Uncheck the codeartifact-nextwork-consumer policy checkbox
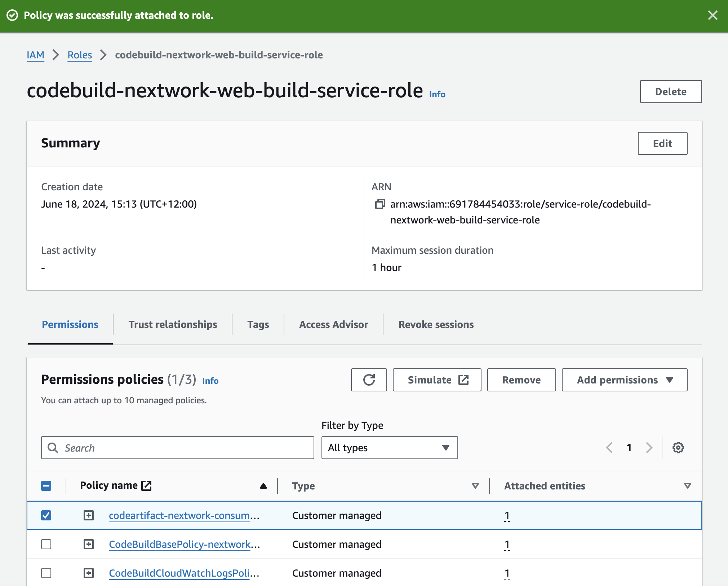Image resolution: width=728 pixels, height=586 pixels. point(46,515)
